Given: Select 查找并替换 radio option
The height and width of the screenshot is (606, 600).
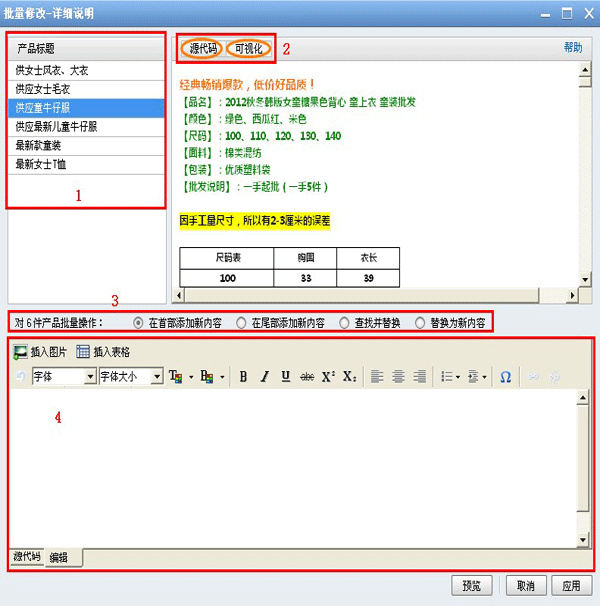Looking at the screenshot, I should click(344, 323).
